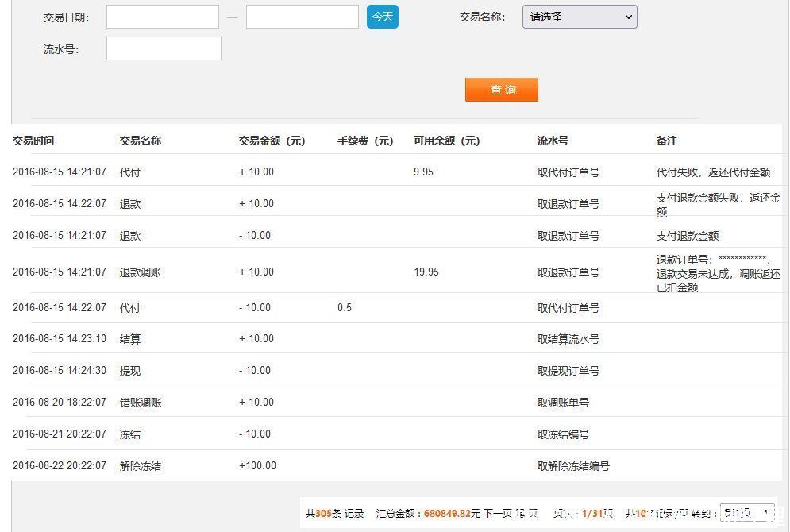
Task: Click the 交易金额（元） column header
Action: coord(272,141)
